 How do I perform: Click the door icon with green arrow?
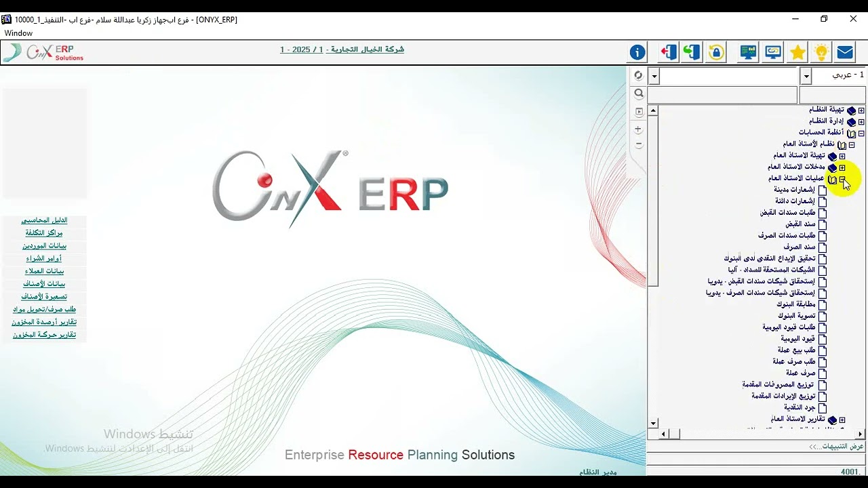point(692,52)
